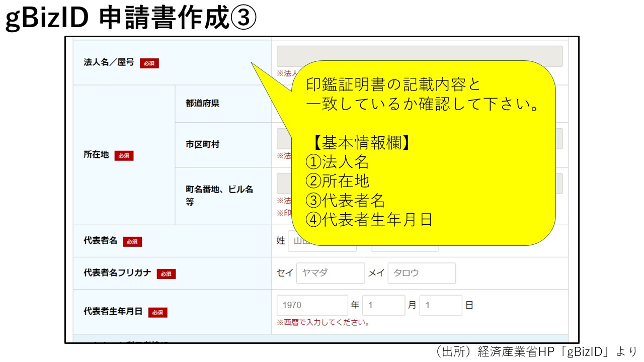Viewport: 644px width, 362px height.
Task: Click the 市区町村 row label
Action: 202,144
